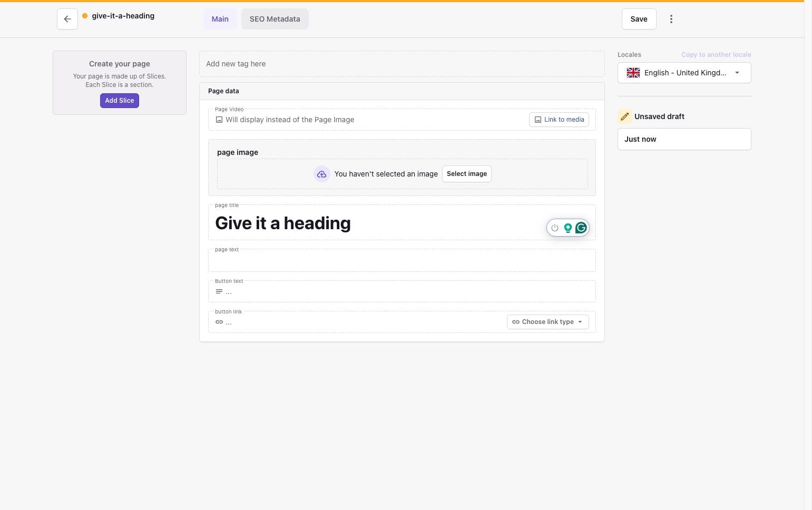812x510 pixels.
Task: Click the back arrow button
Action: click(x=67, y=19)
